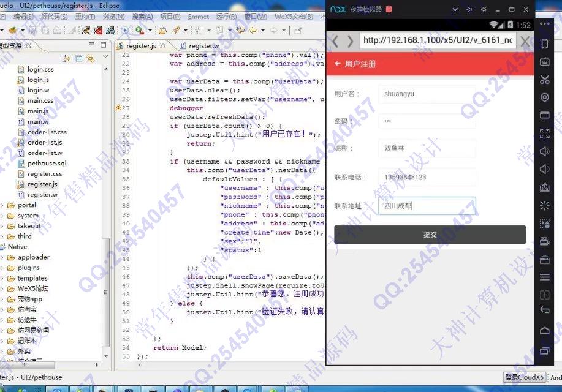
Task: Click the green run/launch toolbar icon
Action: 139,31
